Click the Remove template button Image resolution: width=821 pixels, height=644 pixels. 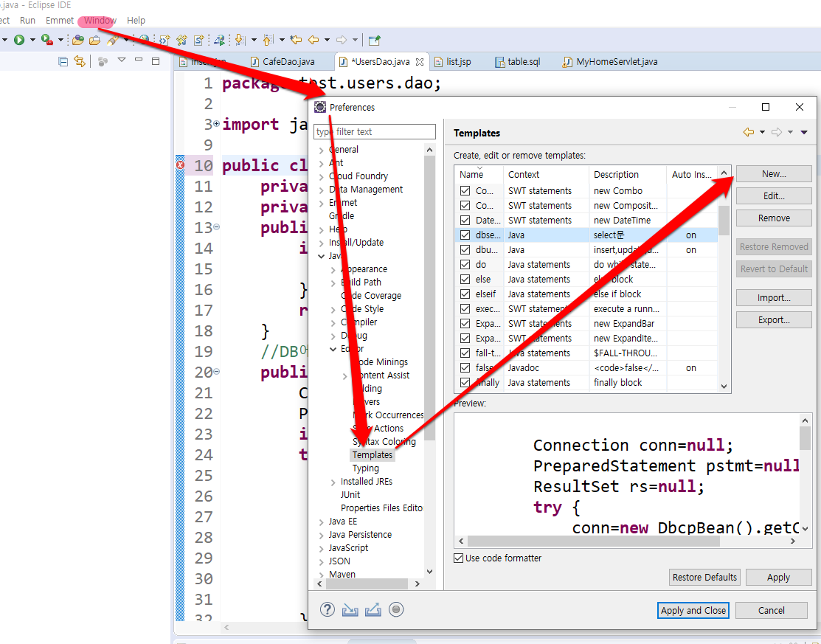[x=774, y=218]
